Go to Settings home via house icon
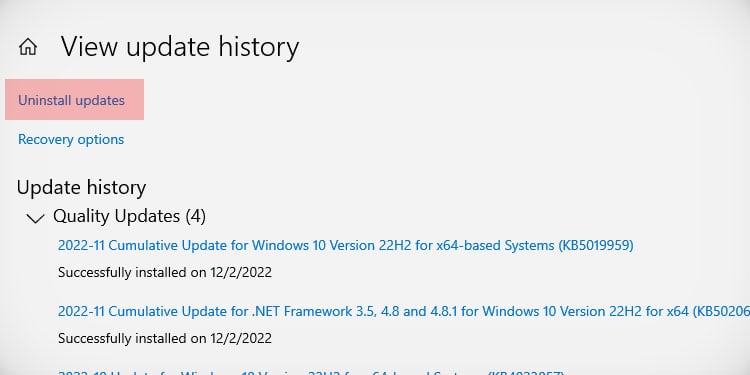 (28, 46)
